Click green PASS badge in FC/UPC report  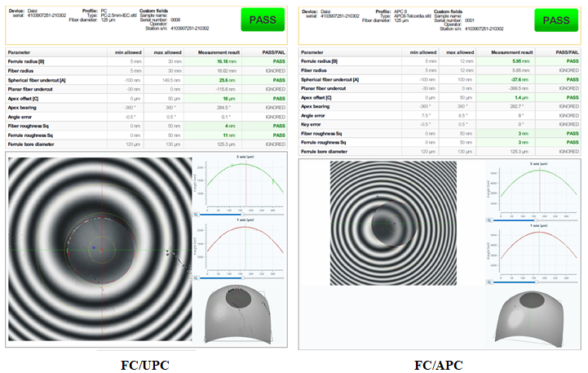263,20
